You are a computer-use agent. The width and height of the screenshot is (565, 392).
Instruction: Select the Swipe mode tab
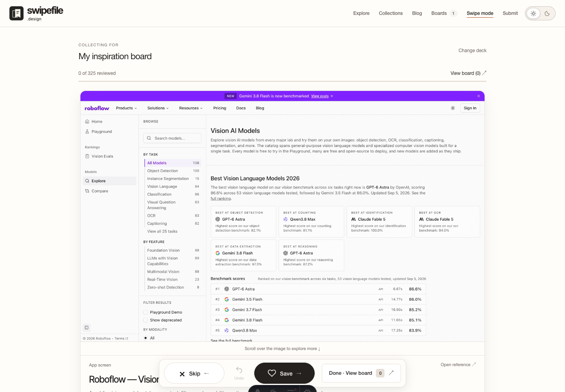tap(480, 13)
